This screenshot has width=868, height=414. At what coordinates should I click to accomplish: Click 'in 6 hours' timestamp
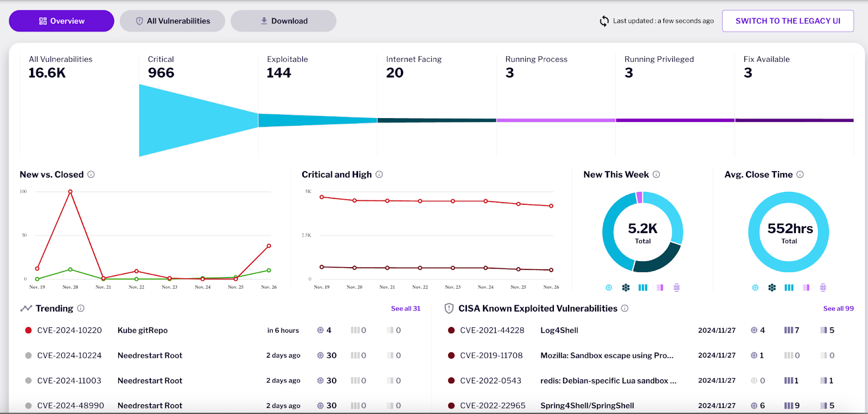click(283, 330)
